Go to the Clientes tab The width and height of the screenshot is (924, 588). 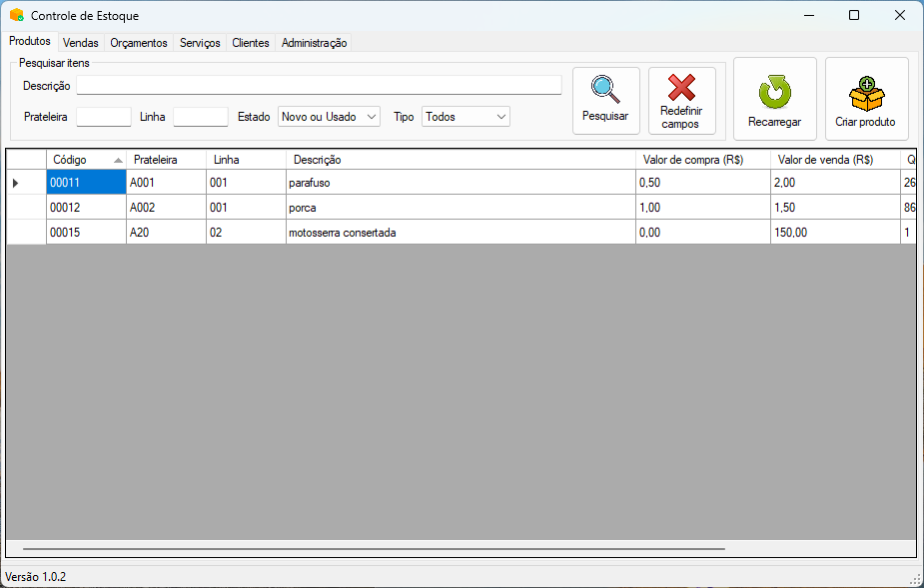[250, 43]
